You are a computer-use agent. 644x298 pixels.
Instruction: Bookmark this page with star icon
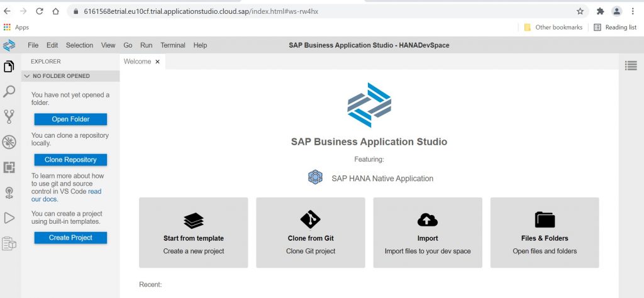click(580, 11)
